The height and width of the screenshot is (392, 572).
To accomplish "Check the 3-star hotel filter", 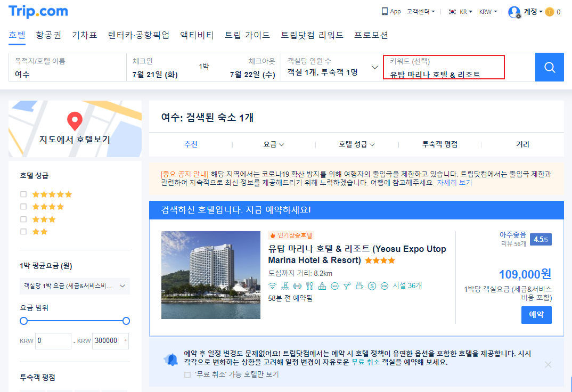I will [x=24, y=219].
